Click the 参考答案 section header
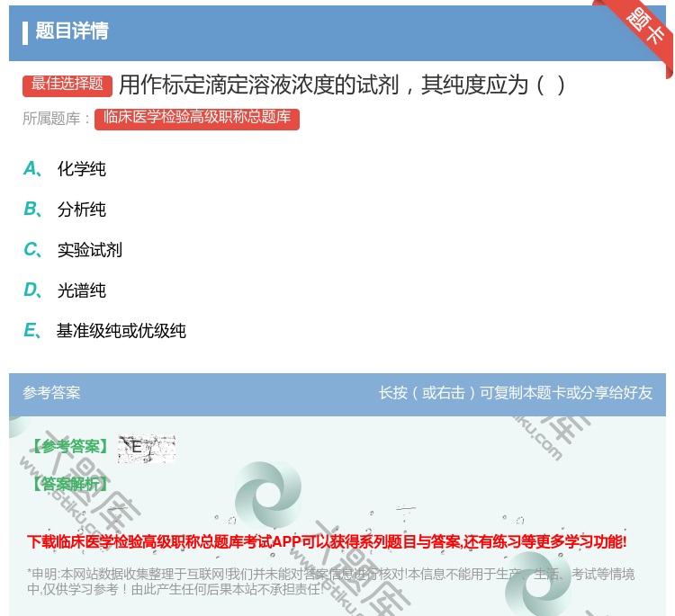 pos(51,393)
